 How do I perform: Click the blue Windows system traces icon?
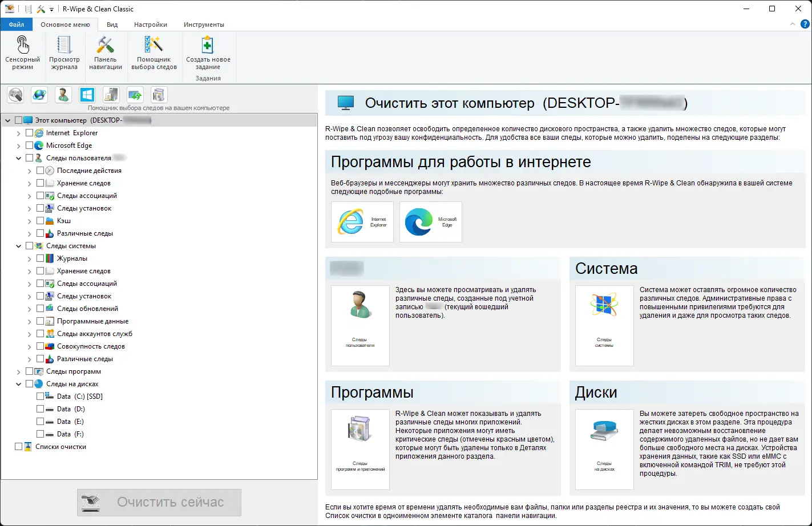pos(87,95)
